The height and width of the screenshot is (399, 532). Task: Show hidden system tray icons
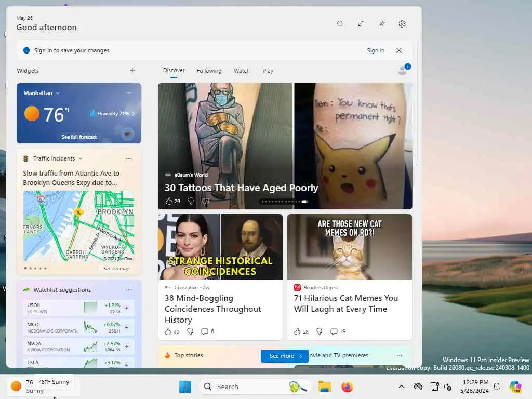pos(402,387)
